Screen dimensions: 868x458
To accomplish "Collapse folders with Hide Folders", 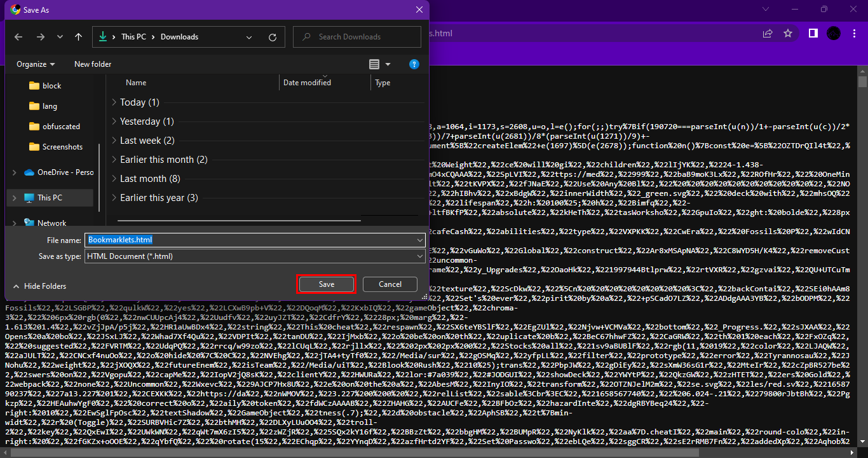I will click(39, 286).
